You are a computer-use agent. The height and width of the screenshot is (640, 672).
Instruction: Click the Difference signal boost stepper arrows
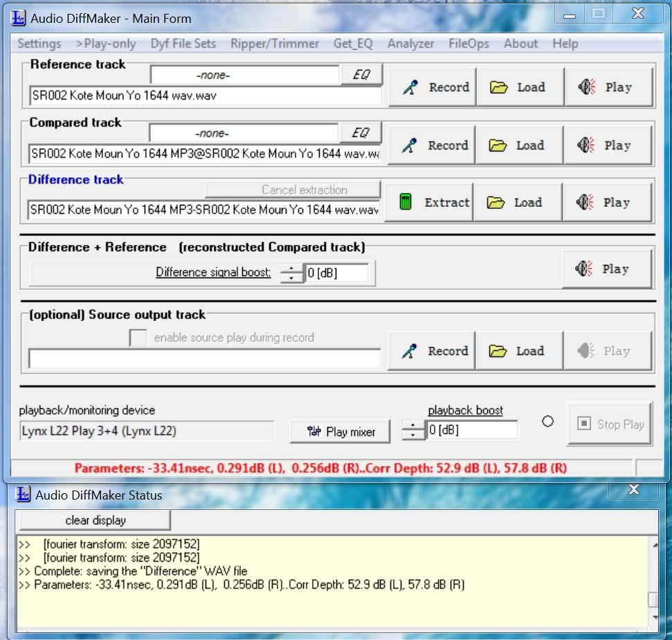tap(291, 273)
